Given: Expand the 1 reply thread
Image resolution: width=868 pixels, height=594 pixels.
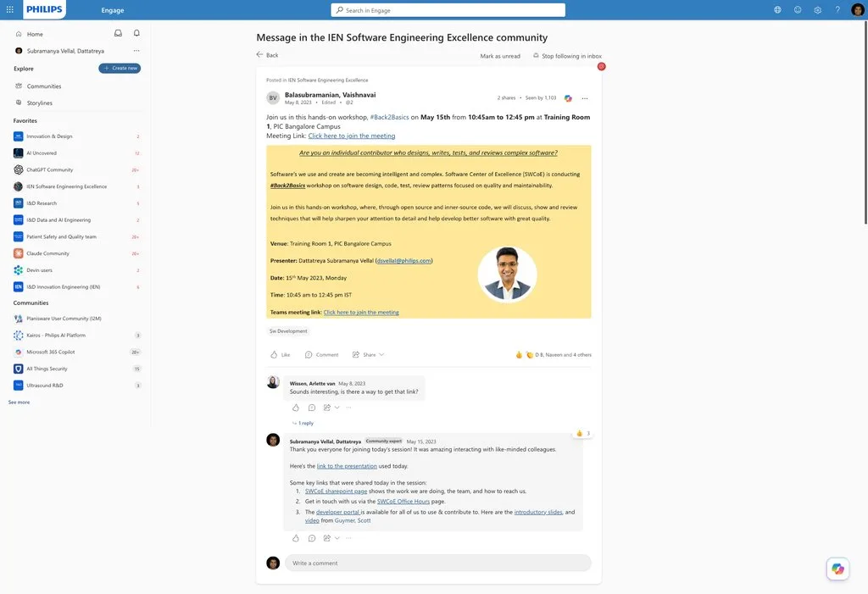Looking at the screenshot, I should [303, 423].
